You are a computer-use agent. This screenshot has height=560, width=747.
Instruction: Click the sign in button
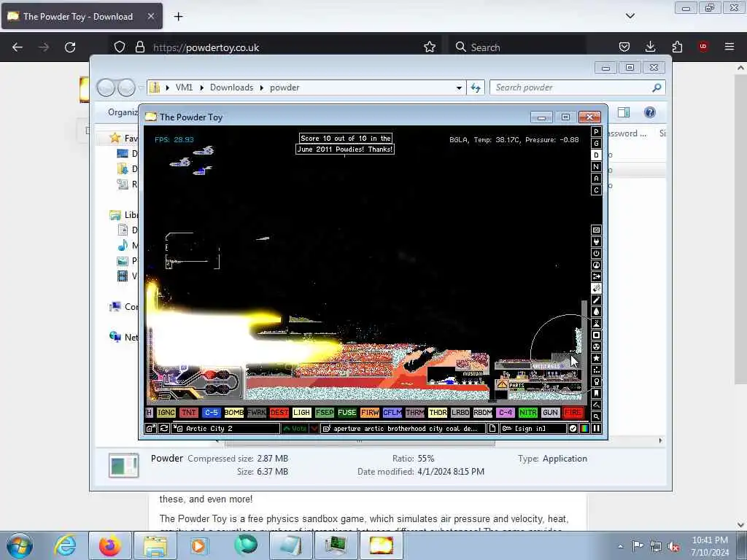point(532,429)
